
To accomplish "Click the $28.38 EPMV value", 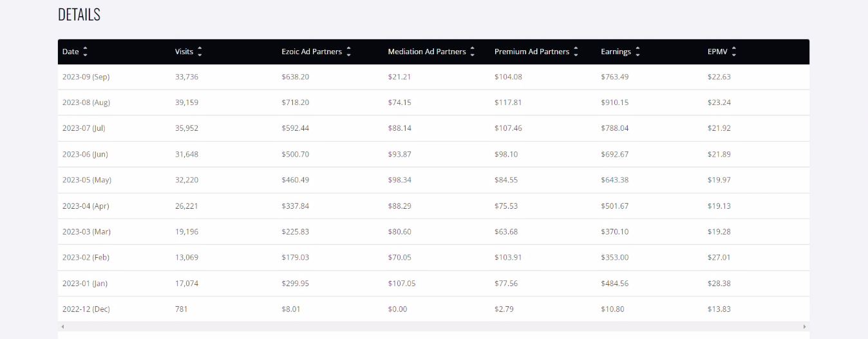I will coord(719,283).
